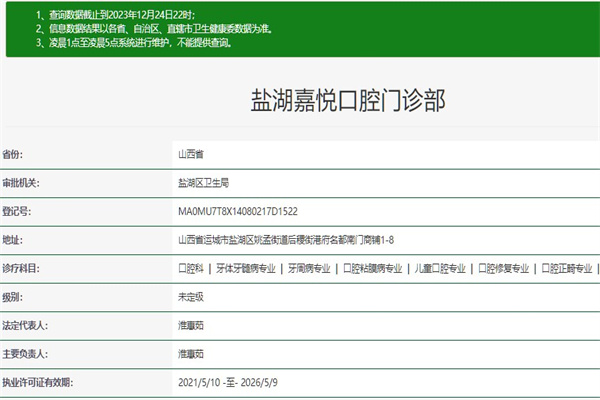The width and height of the screenshot is (600, 400).
Task: Select the value 山西省
Action: (191, 154)
